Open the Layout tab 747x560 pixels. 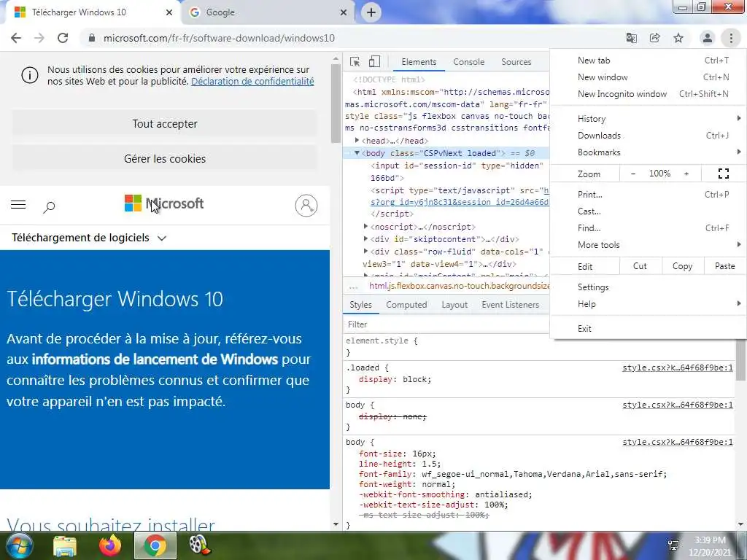pyautogui.click(x=454, y=305)
